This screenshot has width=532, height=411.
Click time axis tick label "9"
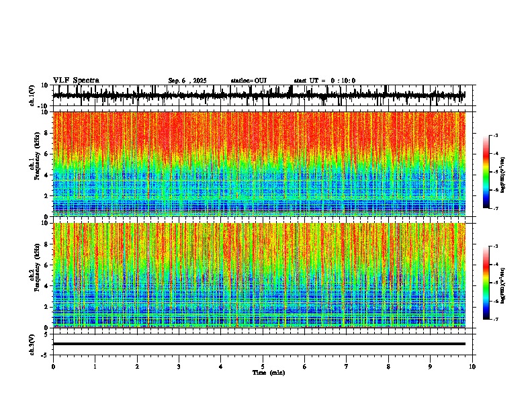pos(430,367)
